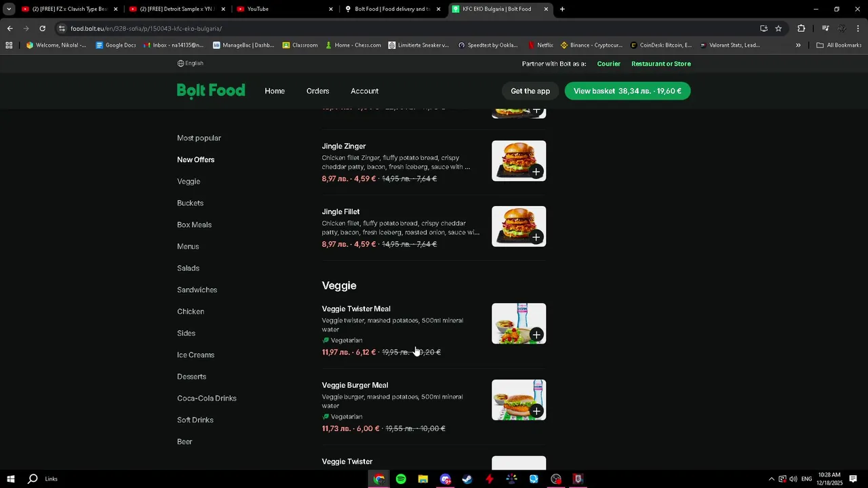Jump to the Beer category
868x488 pixels.
(x=184, y=442)
